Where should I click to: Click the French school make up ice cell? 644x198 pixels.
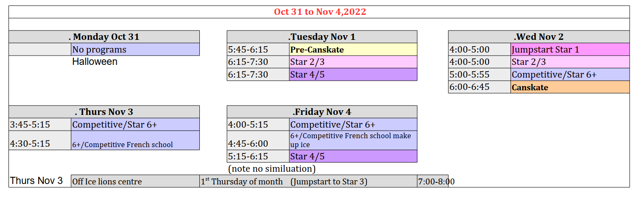[x=353, y=140]
